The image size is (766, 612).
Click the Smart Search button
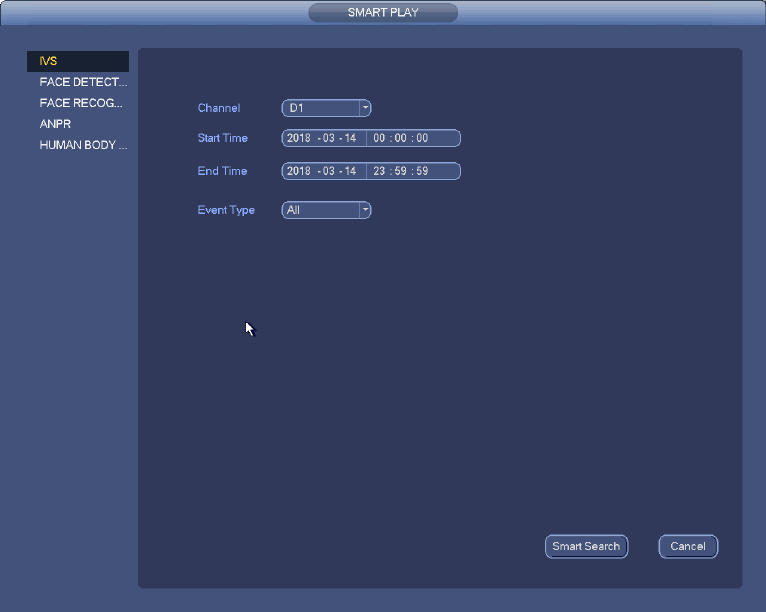click(586, 547)
